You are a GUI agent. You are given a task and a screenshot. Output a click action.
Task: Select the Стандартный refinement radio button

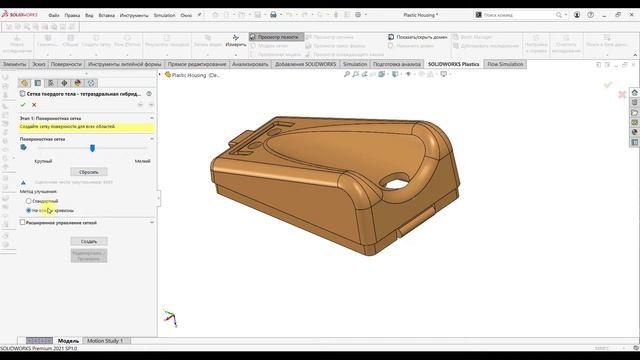pyautogui.click(x=29, y=201)
